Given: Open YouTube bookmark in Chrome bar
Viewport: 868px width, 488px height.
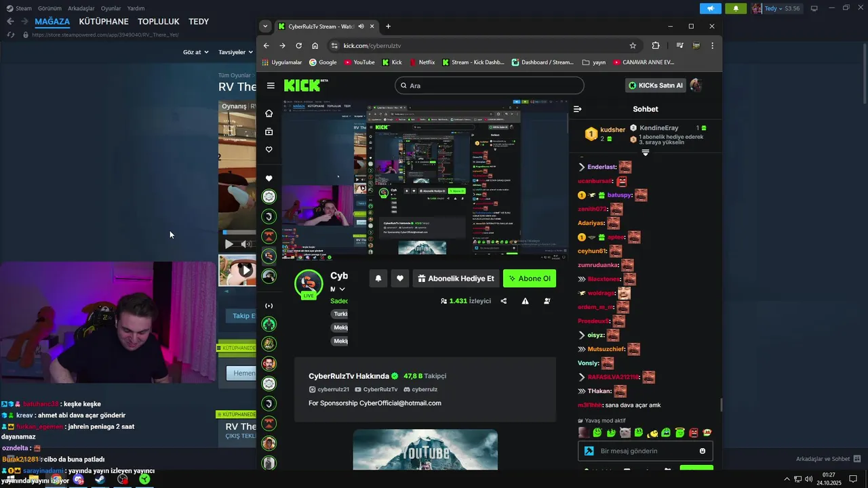Looking at the screenshot, I should pos(359,62).
